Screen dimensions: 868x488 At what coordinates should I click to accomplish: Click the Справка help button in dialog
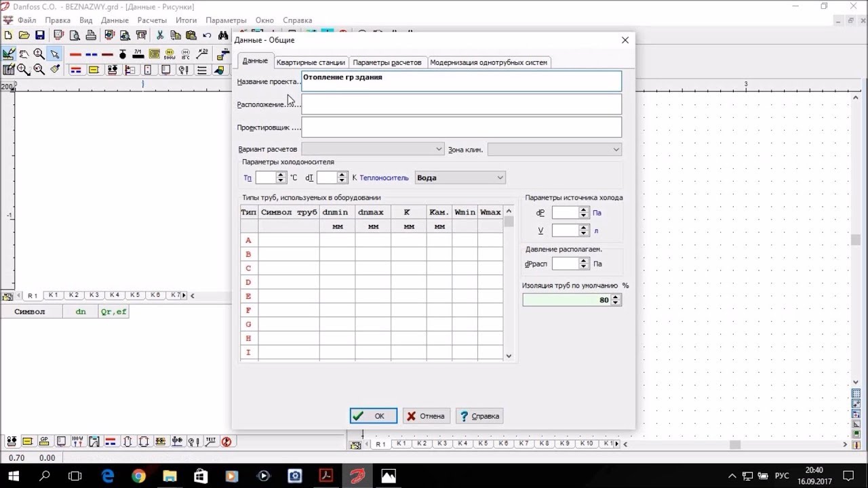[x=481, y=416]
